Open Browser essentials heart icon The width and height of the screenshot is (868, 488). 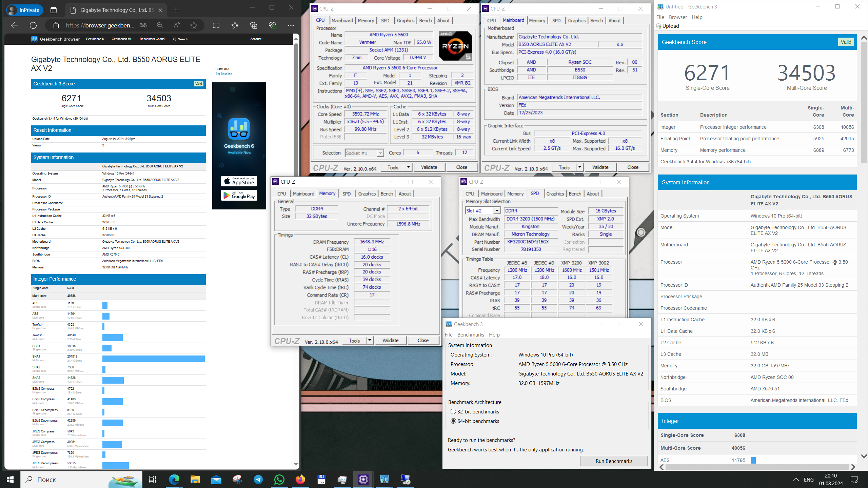[x=272, y=25]
